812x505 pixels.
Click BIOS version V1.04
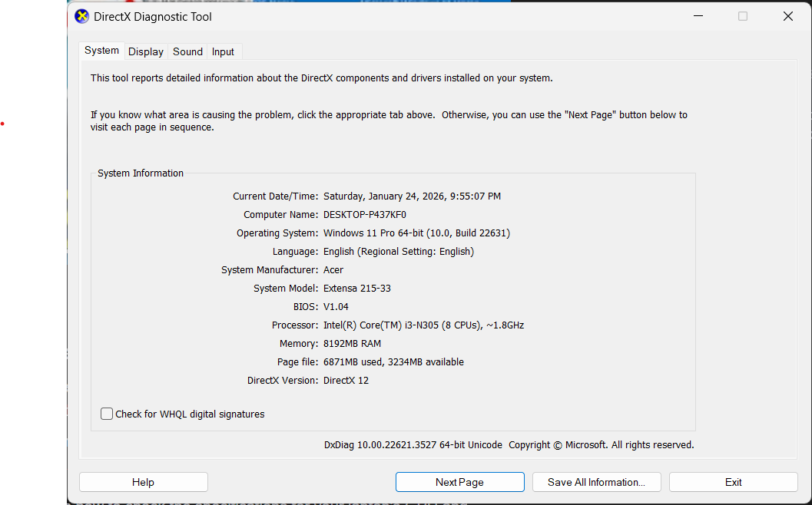[336, 307]
